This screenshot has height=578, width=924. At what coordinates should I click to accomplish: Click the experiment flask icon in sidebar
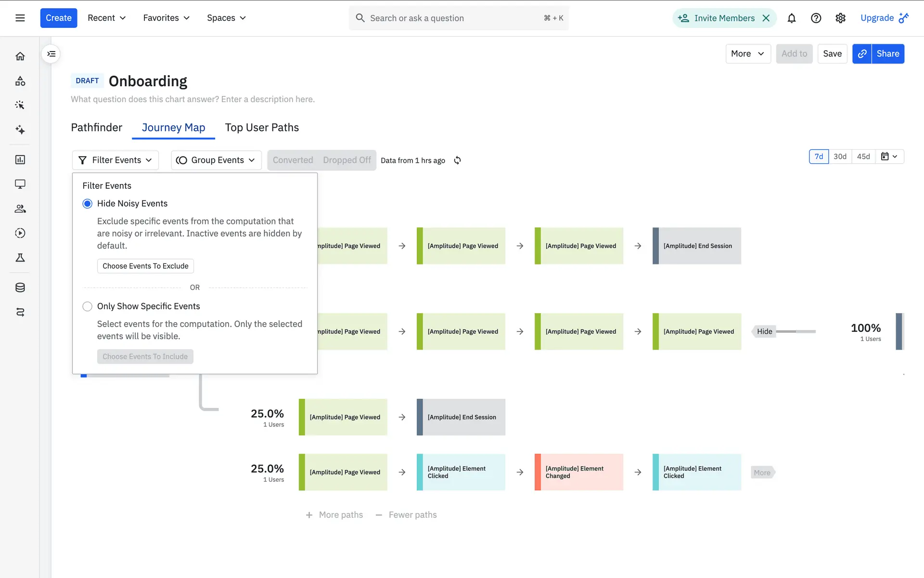pyautogui.click(x=20, y=258)
